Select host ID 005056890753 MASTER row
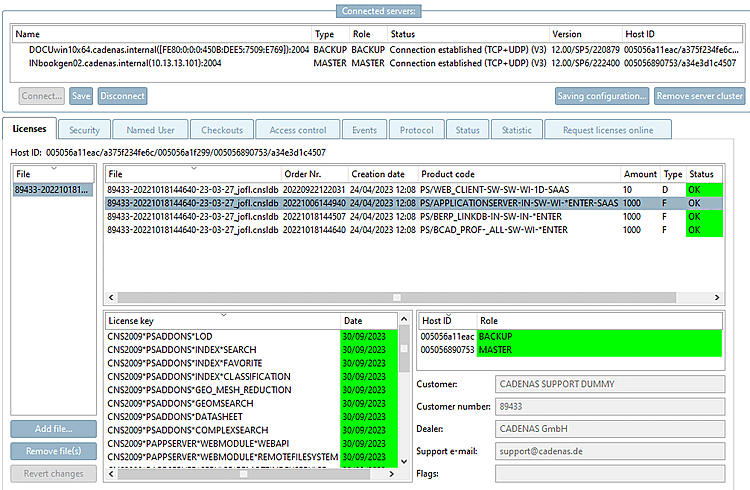 (571, 350)
